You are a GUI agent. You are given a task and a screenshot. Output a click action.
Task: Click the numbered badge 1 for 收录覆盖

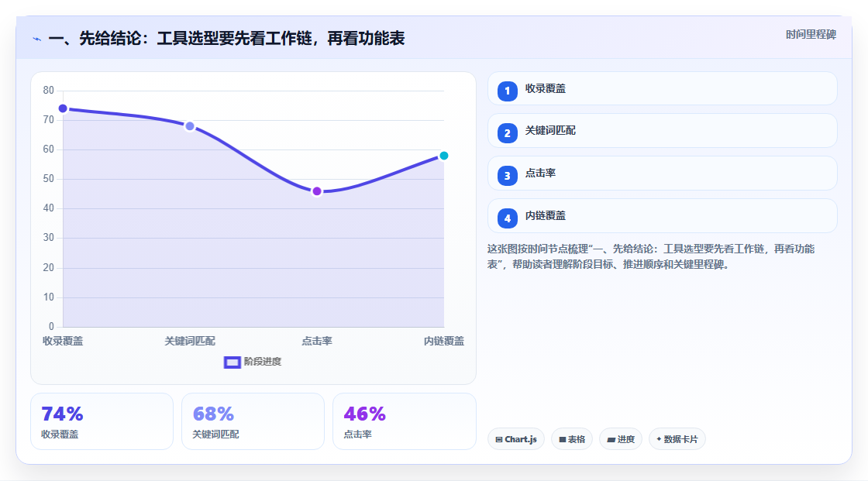507,91
